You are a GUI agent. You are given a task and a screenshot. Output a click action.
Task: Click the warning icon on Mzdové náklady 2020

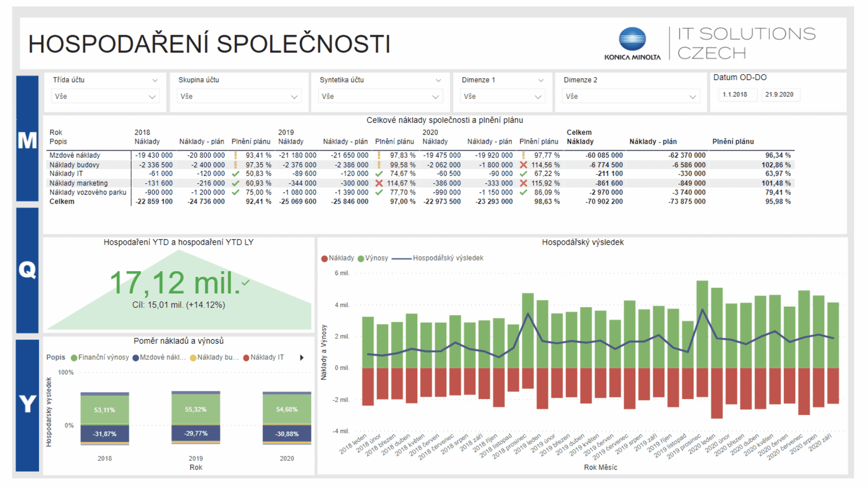pyautogui.click(x=523, y=155)
